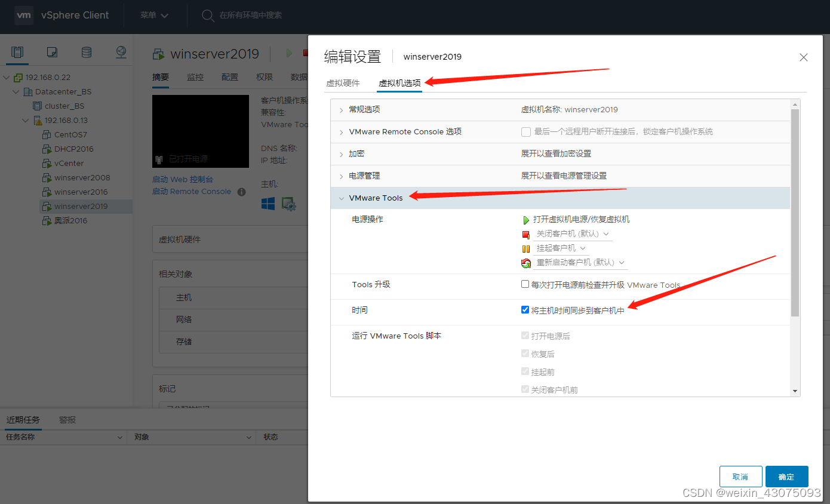Switch to the 虚拟机选项 tab

(399, 83)
